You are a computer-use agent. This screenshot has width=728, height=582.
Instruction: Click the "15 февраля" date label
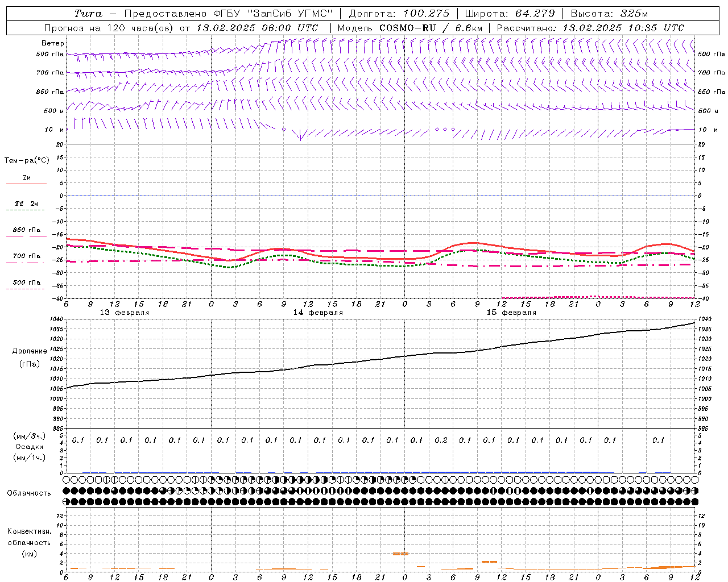[511, 313]
